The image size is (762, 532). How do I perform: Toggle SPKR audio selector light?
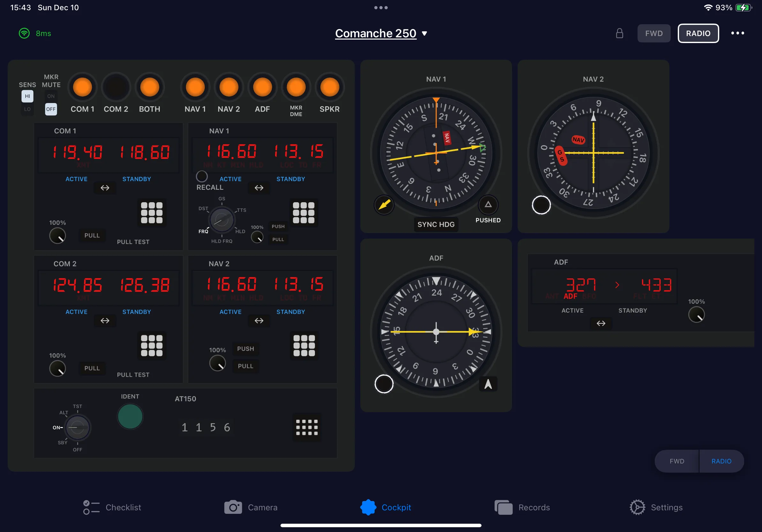330,87
